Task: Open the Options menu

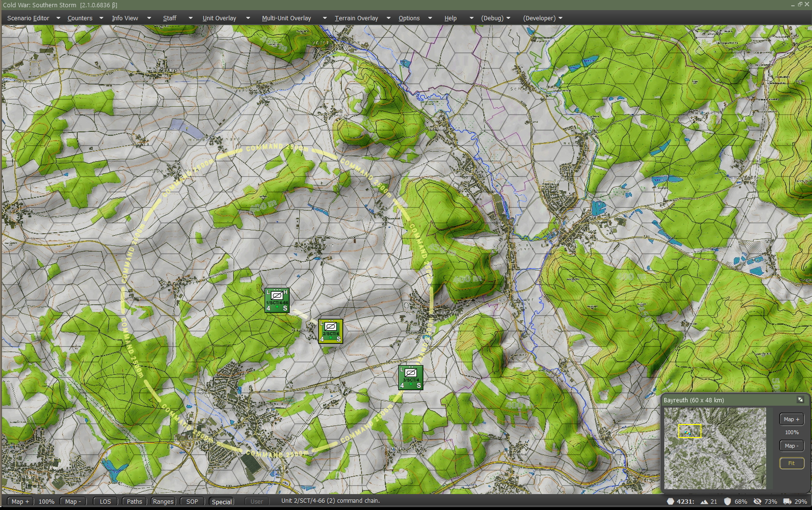Action: tap(409, 18)
